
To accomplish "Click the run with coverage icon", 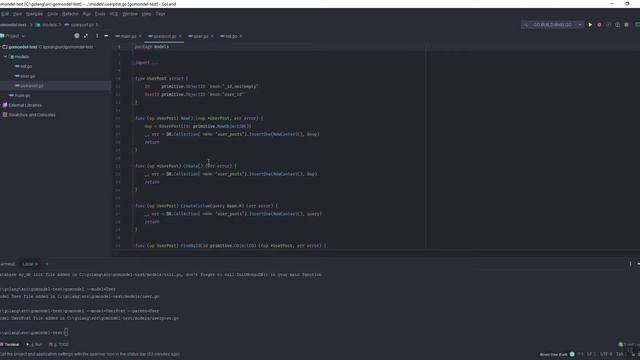I will [x=608, y=25].
